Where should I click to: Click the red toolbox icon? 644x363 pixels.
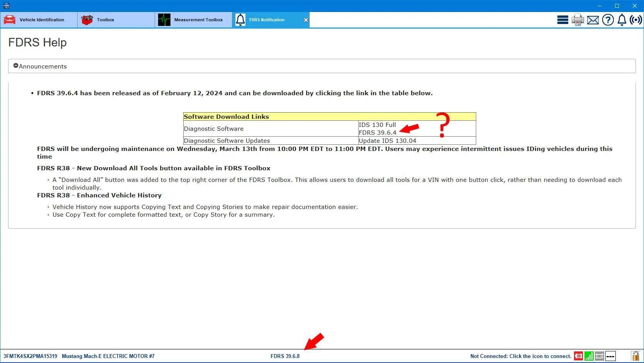[x=87, y=20]
